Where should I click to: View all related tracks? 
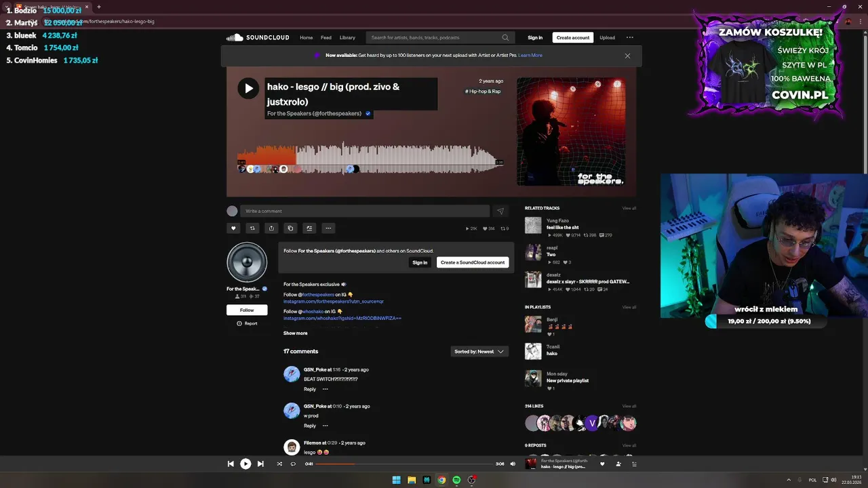[x=629, y=208]
